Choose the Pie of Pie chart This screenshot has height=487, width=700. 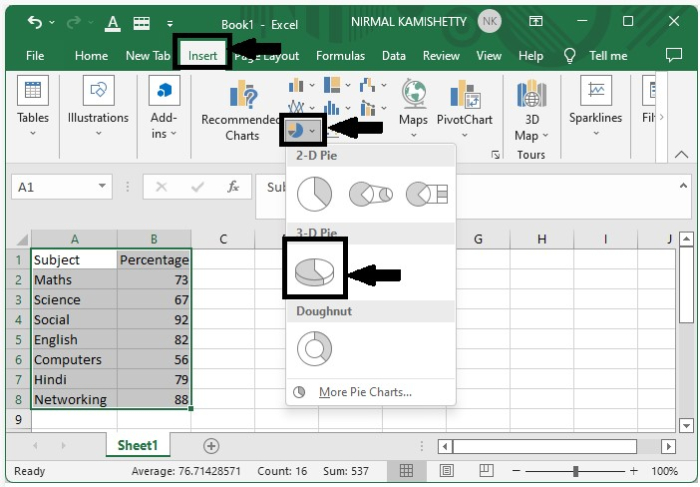point(371,194)
